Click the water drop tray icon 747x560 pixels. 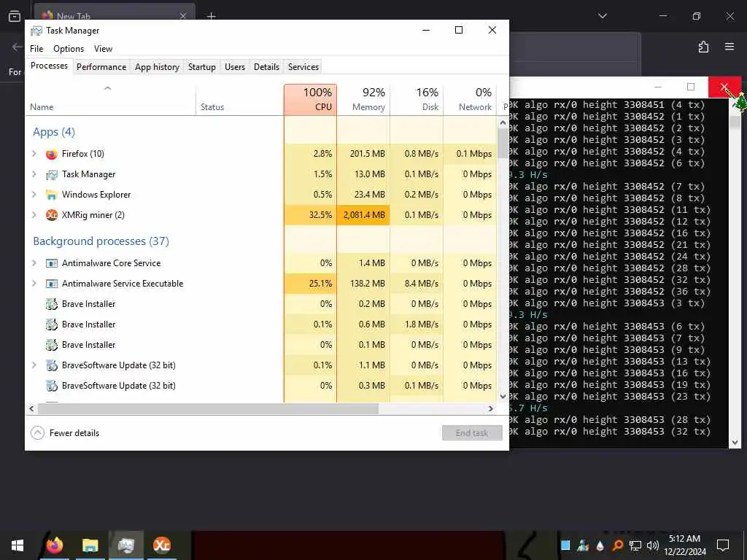(x=600, y=545)
